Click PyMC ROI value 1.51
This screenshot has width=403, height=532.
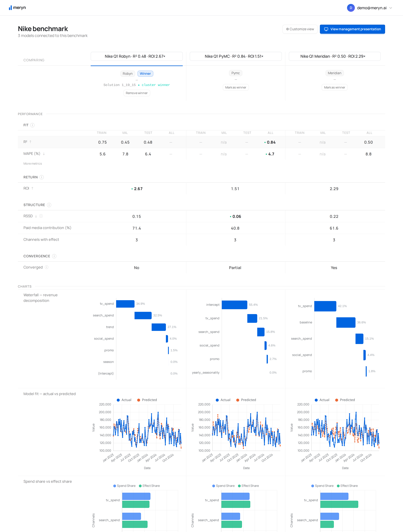click(235, 189)
